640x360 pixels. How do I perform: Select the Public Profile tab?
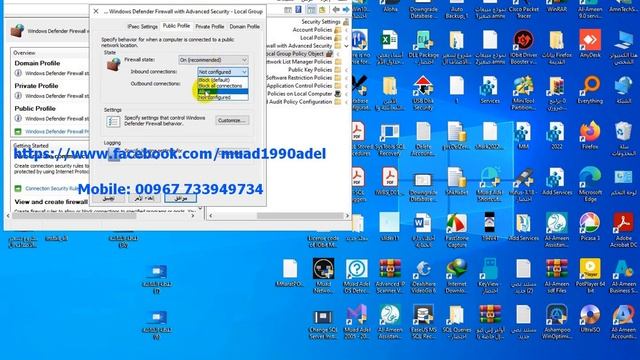pyautogui.click(x=176, y=26)
